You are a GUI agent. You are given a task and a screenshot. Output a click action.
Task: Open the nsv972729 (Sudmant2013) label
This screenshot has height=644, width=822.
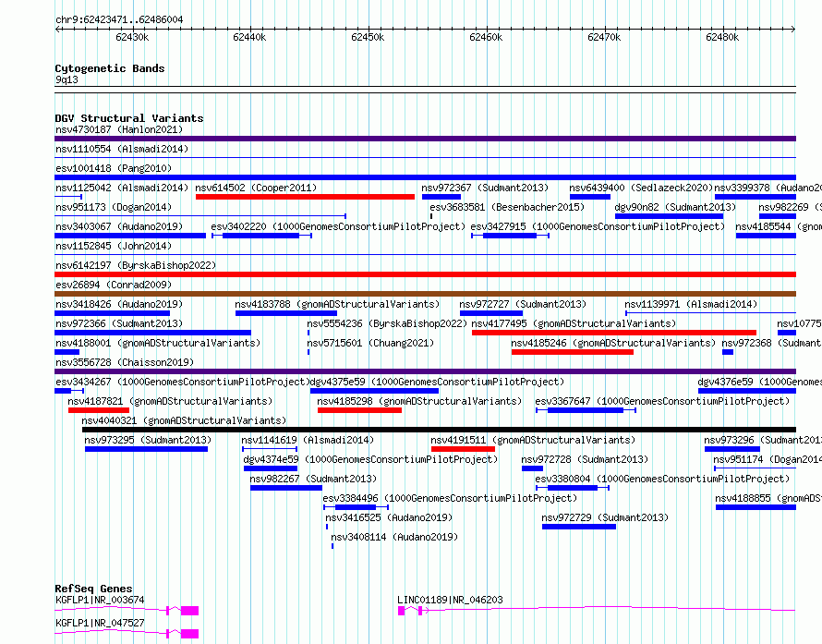605,517
